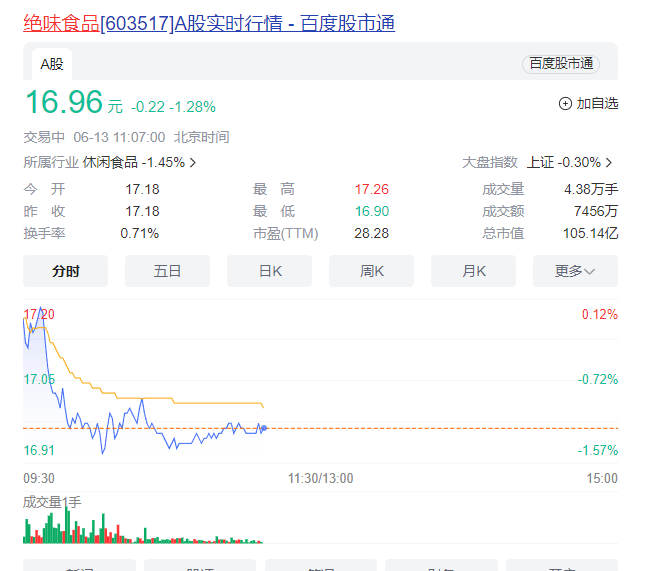The height and width of the screenshot is (571, 657).
Task: Click the -0.72% axis label
Action: tap(598, 380)
